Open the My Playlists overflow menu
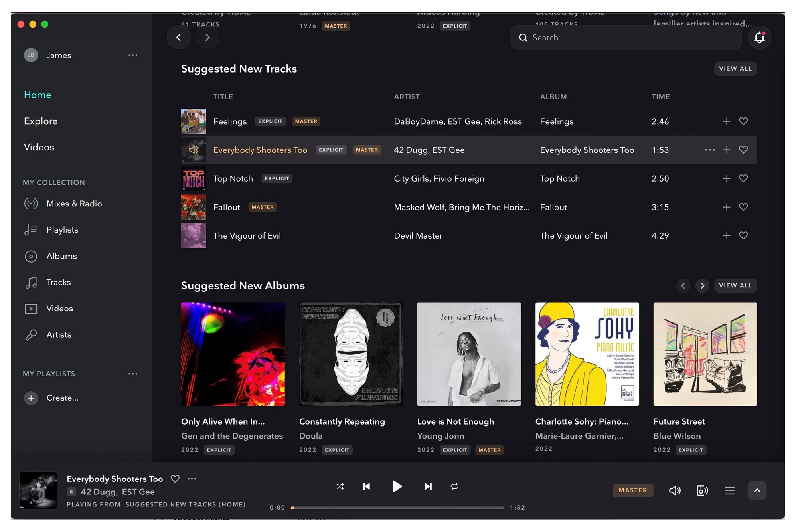Image resolution: width=798 pixels, height=532 pixels. click(133, 374)
